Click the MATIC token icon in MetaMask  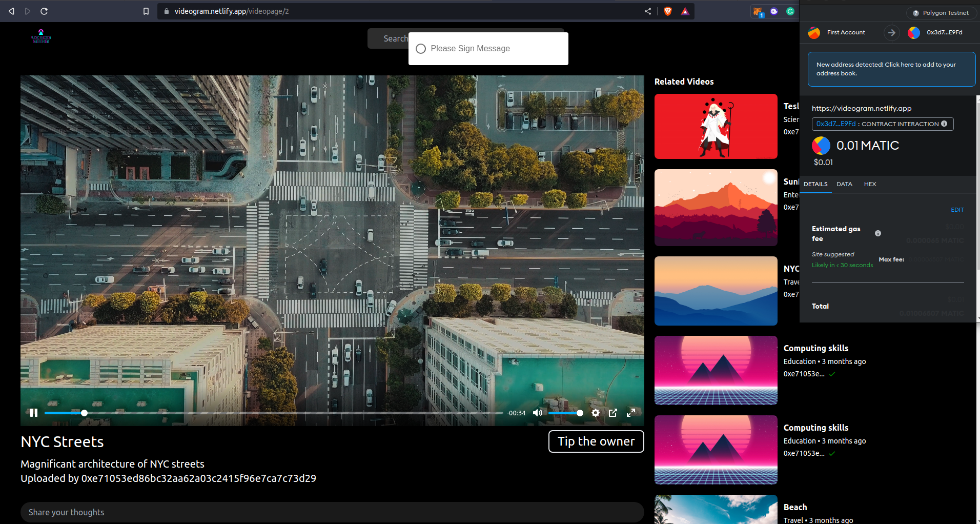821,146
